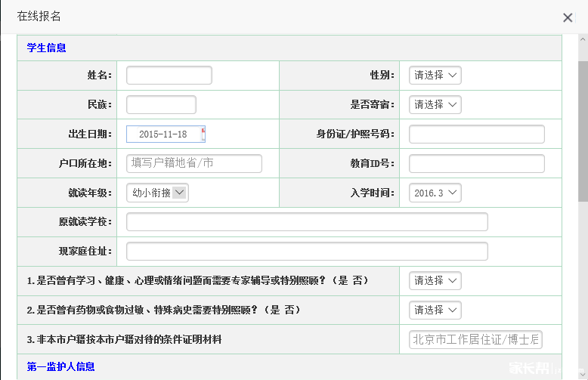This screenshot has width=588, height=380.
Task: Click the 户口所在地 input field
Action: point(193,164)
